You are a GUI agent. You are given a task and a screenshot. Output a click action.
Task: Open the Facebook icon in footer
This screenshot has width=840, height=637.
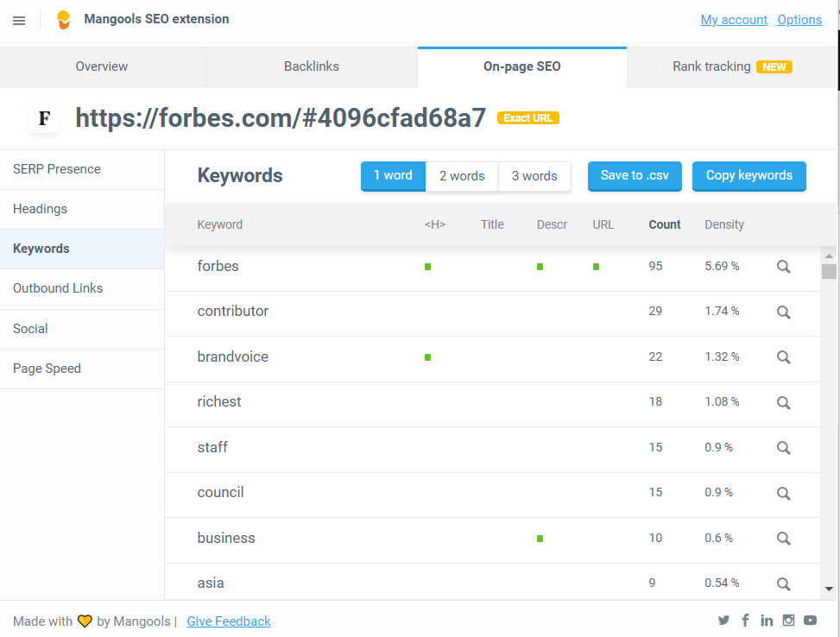[x=745, y=621]
